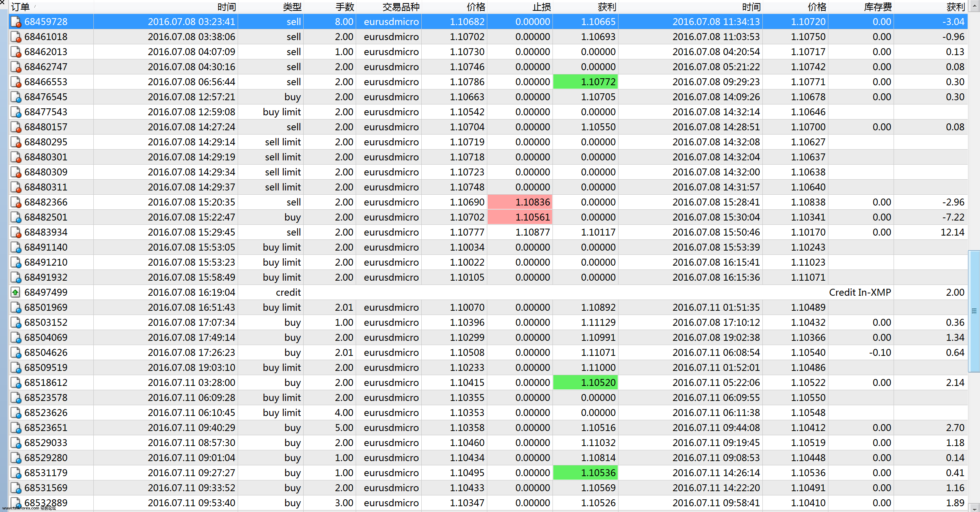Screen dimensions: 980x512
Task: Click the buy limit icon for 68491140
Action: tap(16, 248)
